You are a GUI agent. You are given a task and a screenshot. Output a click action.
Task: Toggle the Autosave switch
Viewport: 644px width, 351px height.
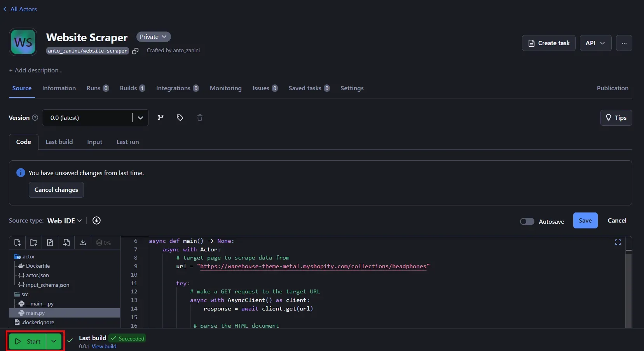point(527,221)
